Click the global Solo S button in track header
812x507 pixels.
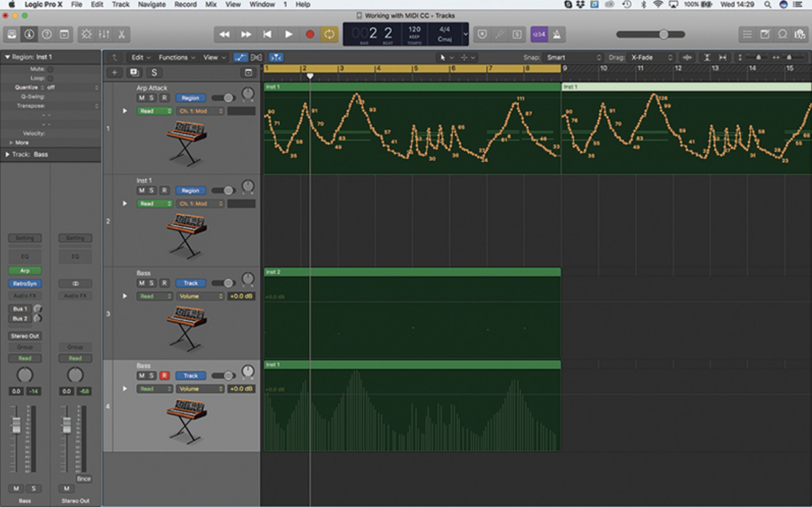point(154,72)
